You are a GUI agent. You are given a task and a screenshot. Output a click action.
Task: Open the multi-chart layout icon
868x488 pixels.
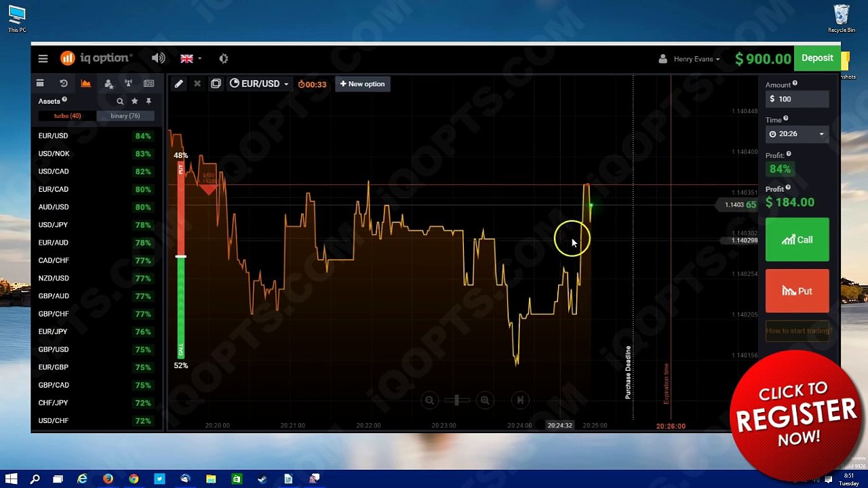pos(216,84)
